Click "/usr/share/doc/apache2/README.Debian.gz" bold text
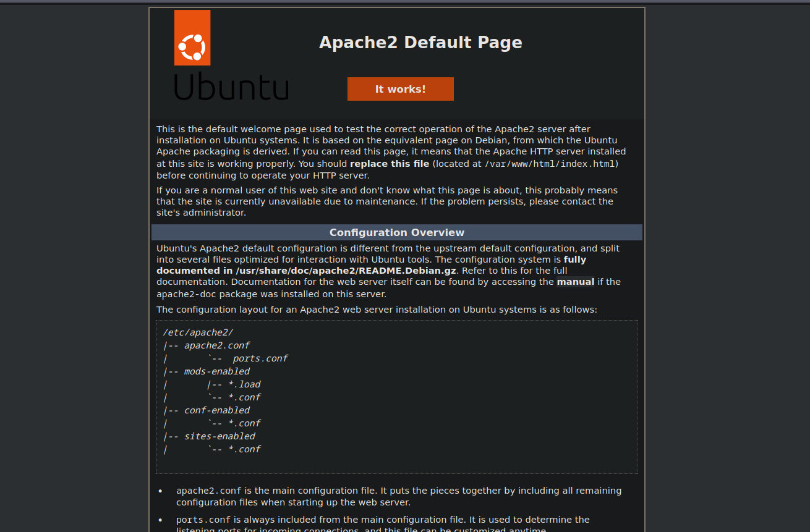Viewport: 810px width, 532px height. click(x=346, y=271)
